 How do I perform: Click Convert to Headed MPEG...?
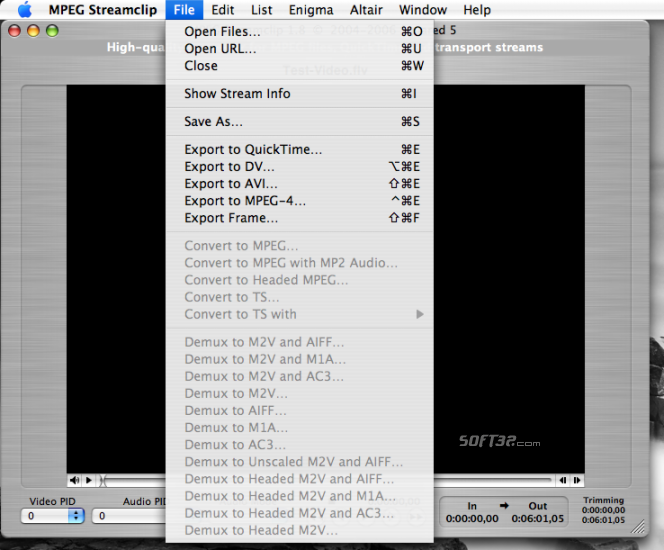tap(299, 280)
